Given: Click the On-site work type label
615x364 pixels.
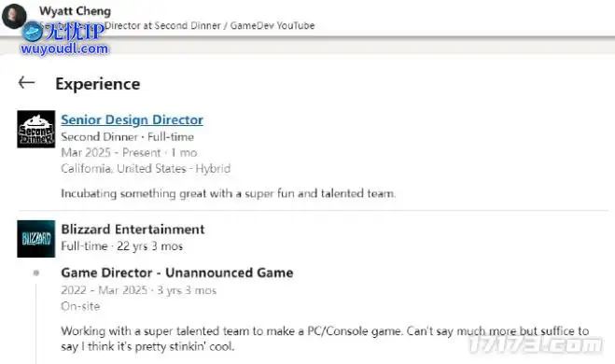Looking at the screenshot, I should [80, 306].
